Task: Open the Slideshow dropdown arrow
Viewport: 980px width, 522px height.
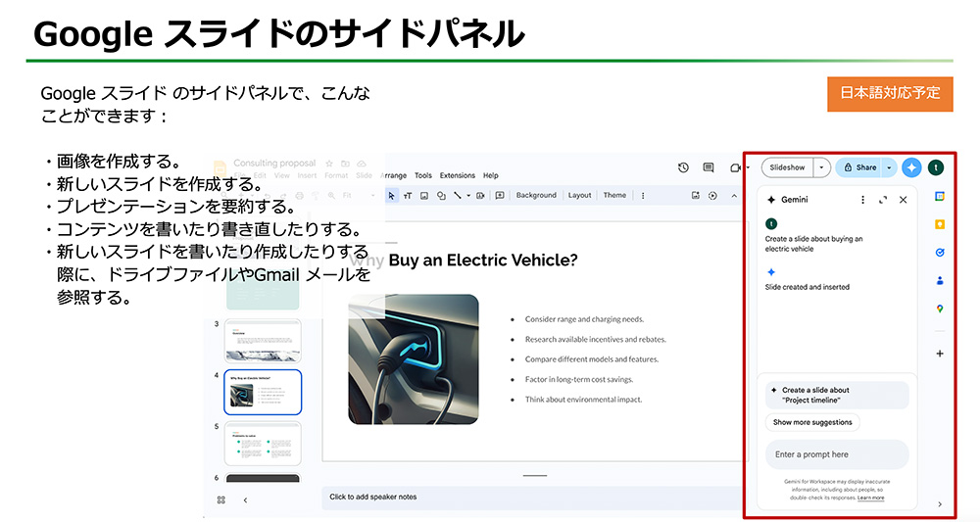Action: click(821, 167)
